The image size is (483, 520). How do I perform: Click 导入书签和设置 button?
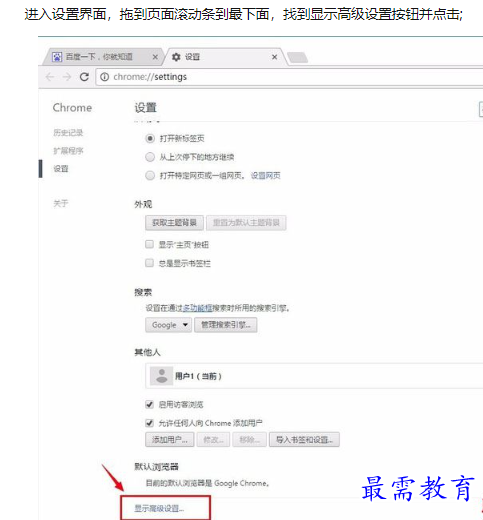point(304,440)
